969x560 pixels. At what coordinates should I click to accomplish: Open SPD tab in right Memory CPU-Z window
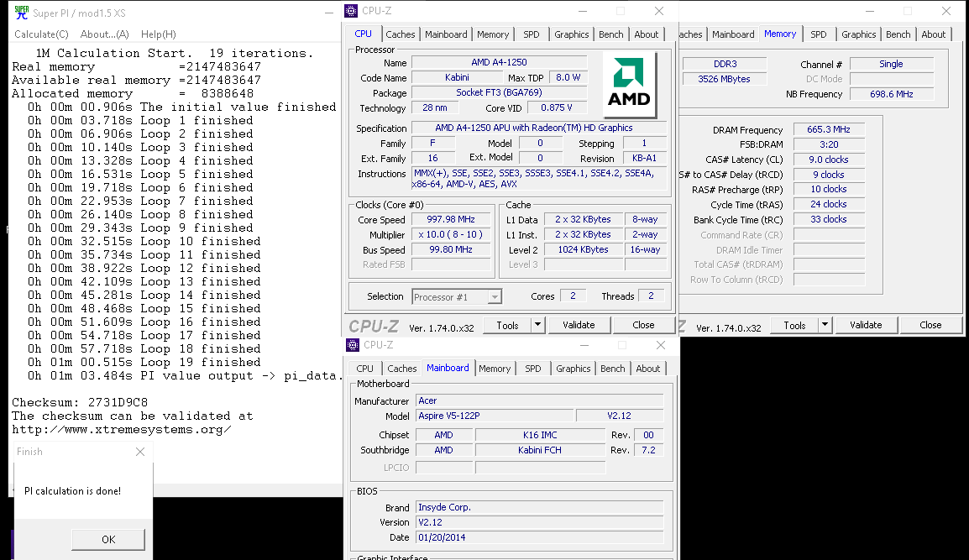coord(818,34)
